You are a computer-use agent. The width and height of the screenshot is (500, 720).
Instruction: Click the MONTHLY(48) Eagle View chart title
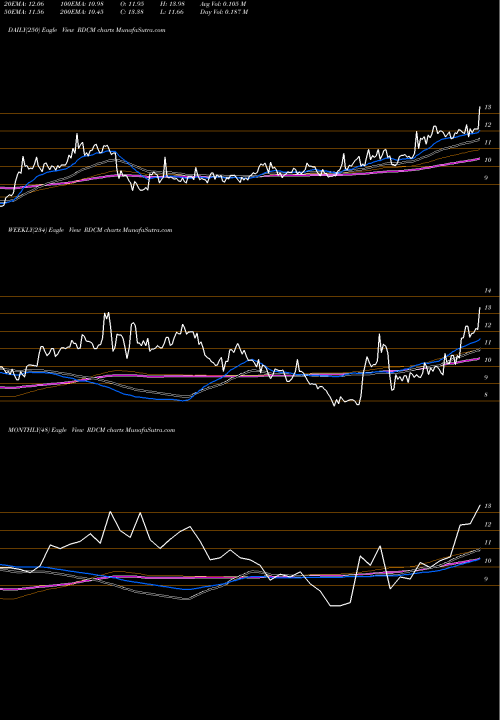[91, 430]
